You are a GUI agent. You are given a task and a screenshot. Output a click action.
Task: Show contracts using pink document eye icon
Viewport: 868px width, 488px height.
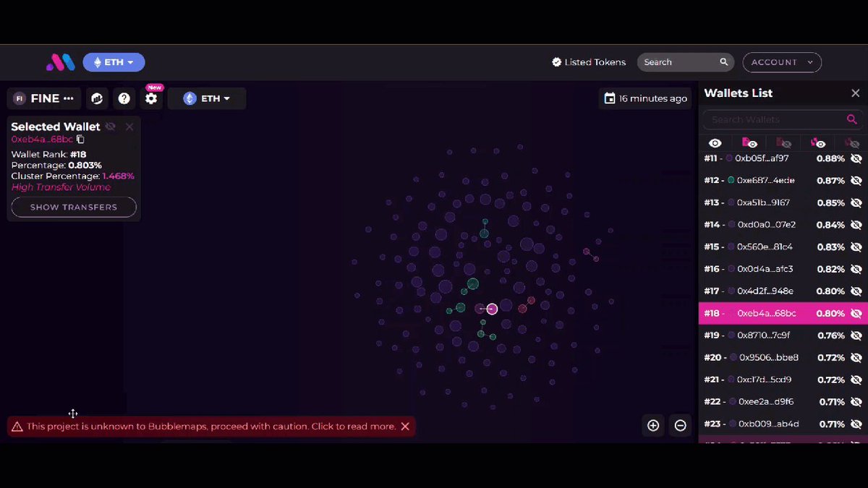(x=749, y=143)
